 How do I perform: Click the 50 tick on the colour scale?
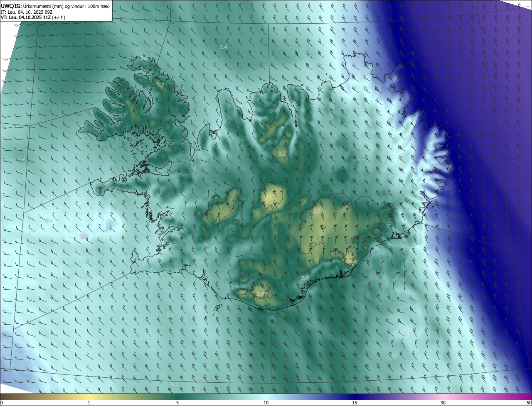529,403
